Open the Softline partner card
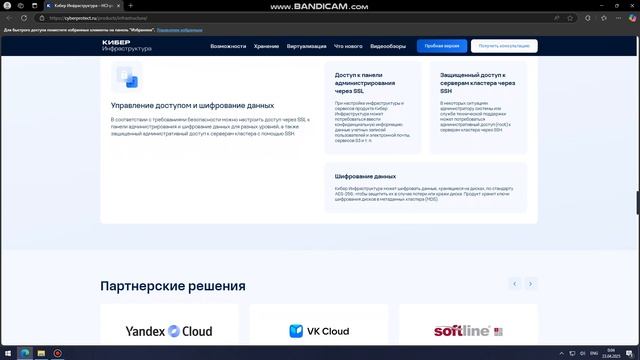 coord(468,325)
